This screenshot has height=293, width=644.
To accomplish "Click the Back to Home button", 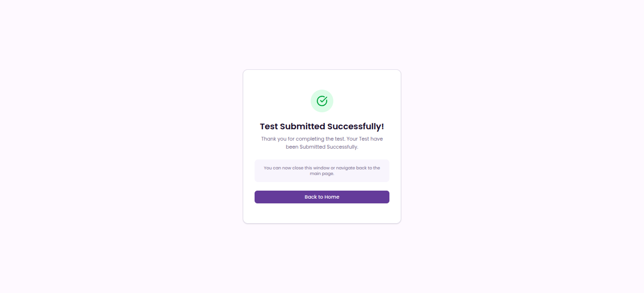I will (x=322, y=197).
